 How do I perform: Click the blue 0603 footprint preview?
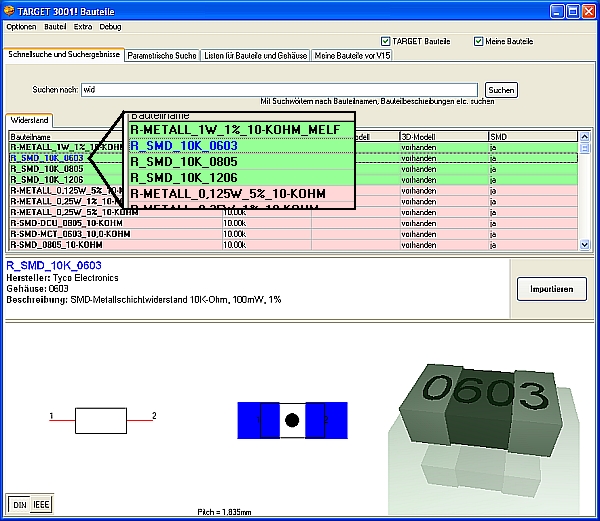point(291,420)
